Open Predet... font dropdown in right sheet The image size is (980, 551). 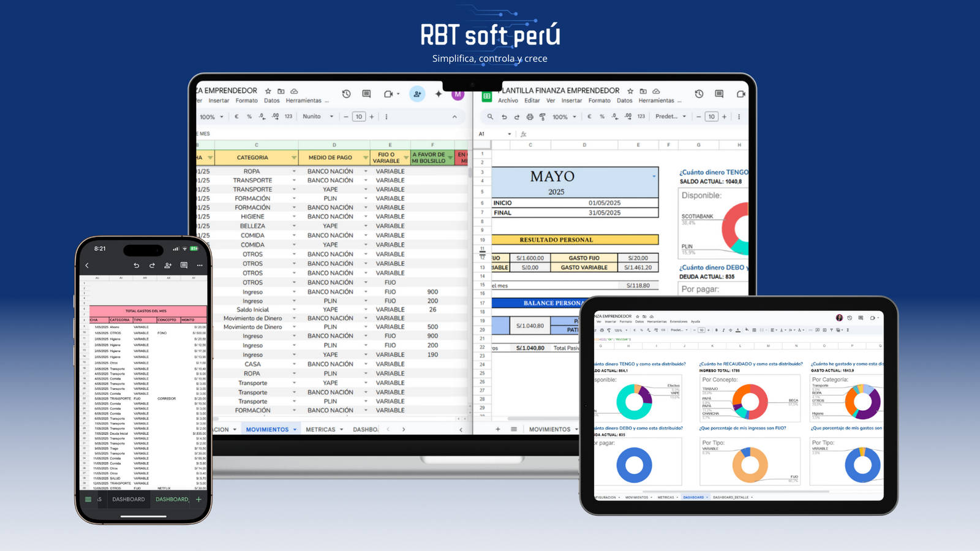tap(671, 116)
